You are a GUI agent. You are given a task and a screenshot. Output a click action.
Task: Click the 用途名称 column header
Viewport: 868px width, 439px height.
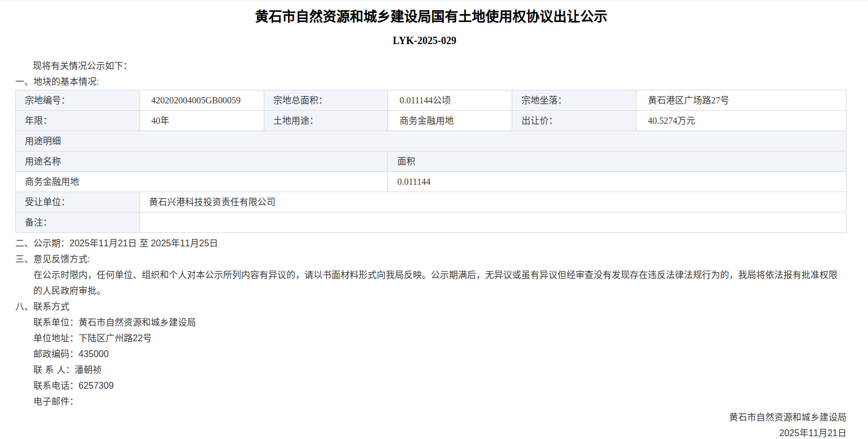[x=43, y=162]
